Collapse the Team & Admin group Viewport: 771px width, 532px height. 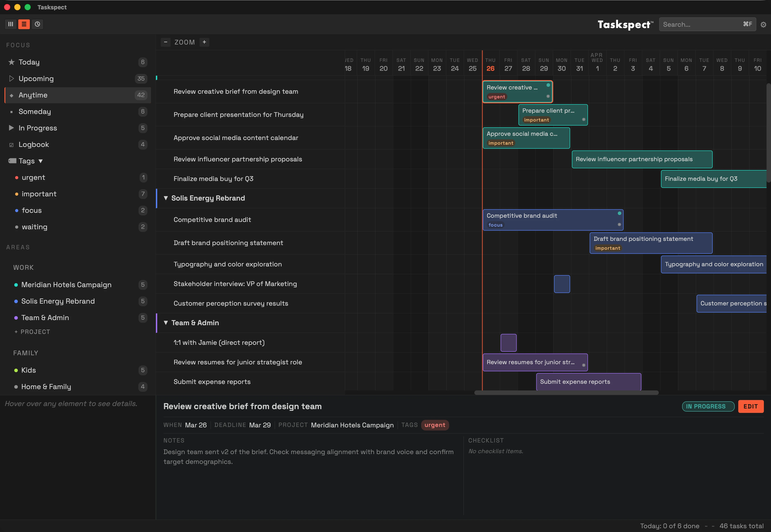166,323
